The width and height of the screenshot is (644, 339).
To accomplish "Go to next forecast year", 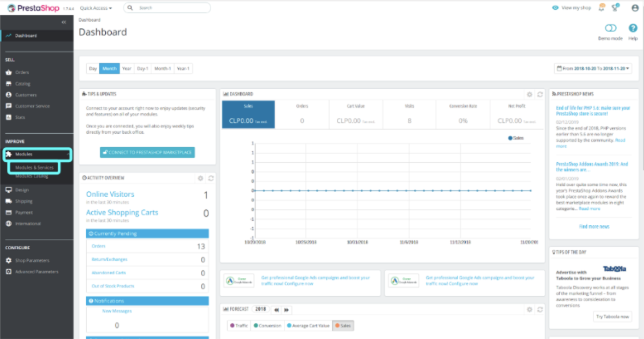I will point(286,310).
